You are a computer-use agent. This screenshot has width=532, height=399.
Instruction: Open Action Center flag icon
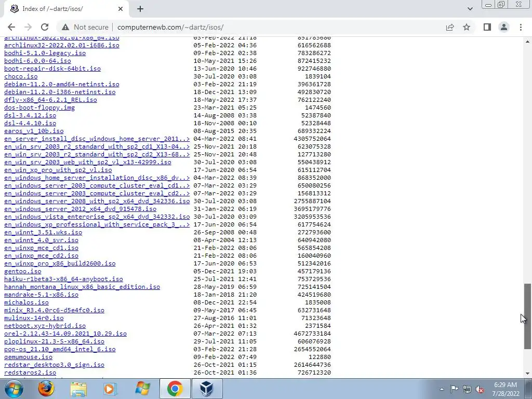[454, 389]
